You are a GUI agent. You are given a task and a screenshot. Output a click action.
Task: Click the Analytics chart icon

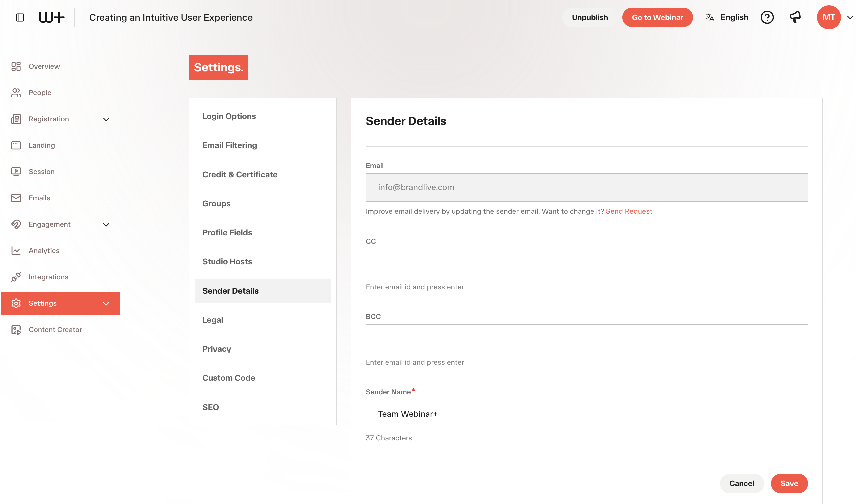[16, 251]
